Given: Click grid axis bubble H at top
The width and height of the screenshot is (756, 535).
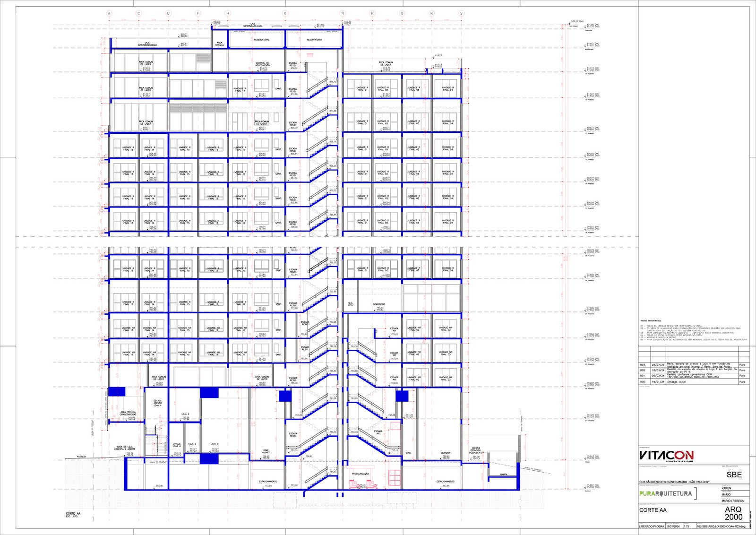Looking at the screenshot, I should click(228, 14).
